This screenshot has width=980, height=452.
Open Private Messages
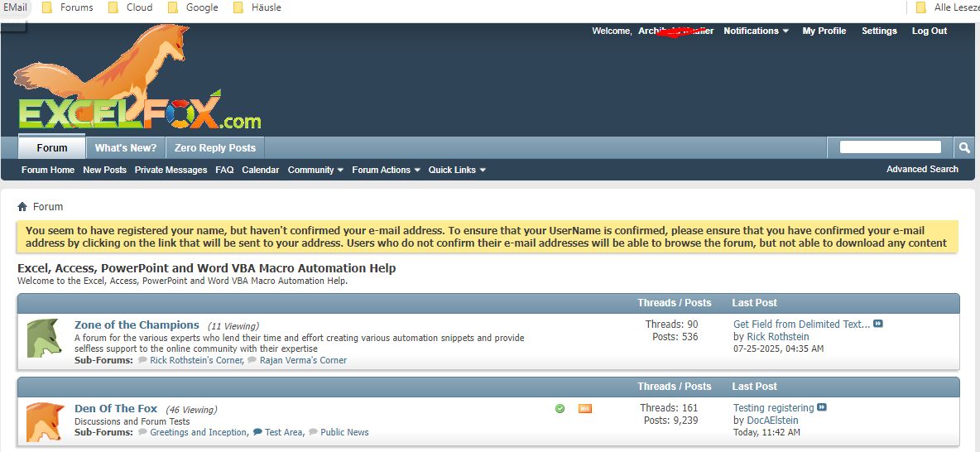pyautogui.click(x=171, y=170)
